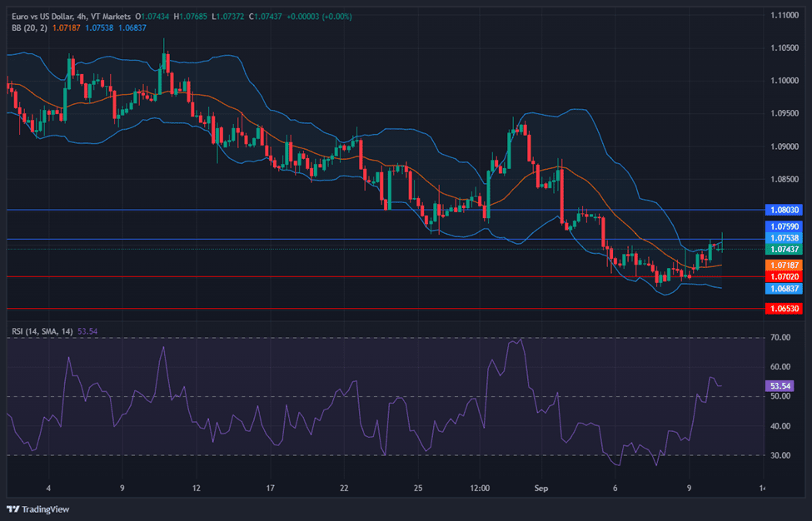Click the purple 53.54 RSI value tag
Image resolution: width=812 pixels, height=521 pixels.
click(780, 386)
